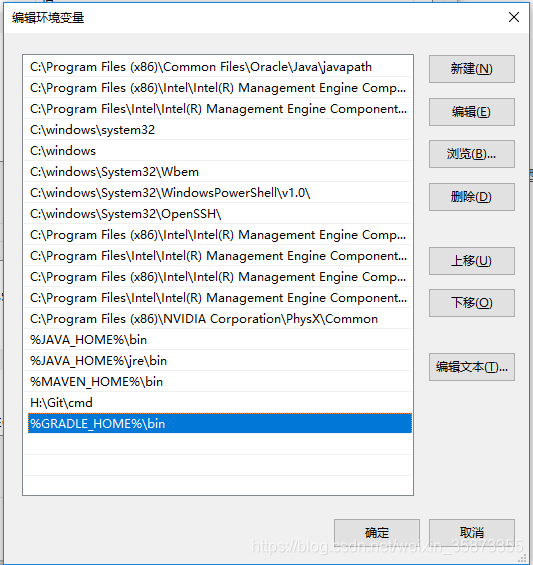Select the %JAVA_HOME%\bin entry
533x565 pixels.
(x=218, y=340)
